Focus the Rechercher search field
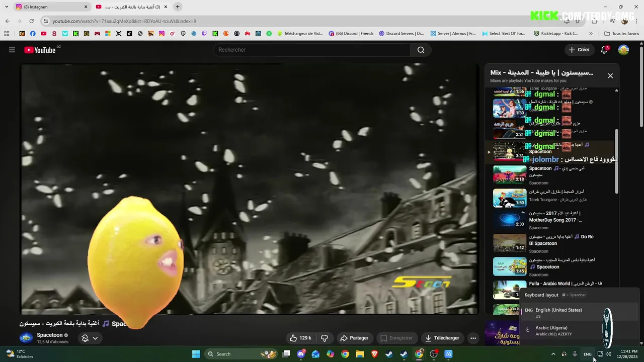The height and width of the screenshot is (362, 644). tap(312, 50)
